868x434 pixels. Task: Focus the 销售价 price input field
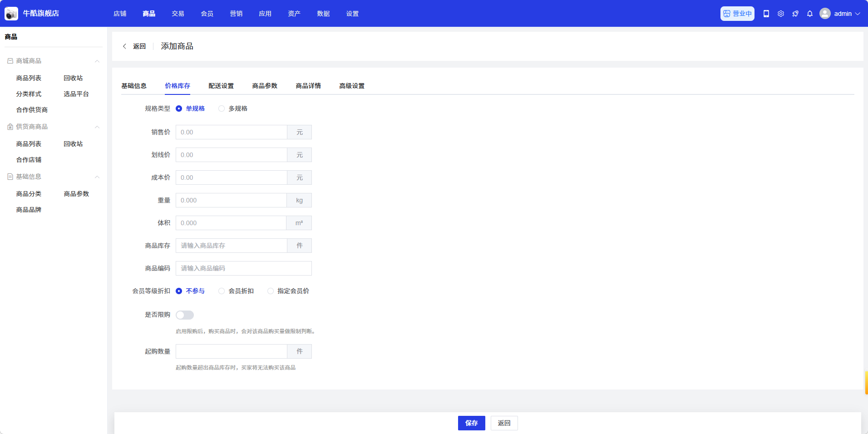coord(231,132)
